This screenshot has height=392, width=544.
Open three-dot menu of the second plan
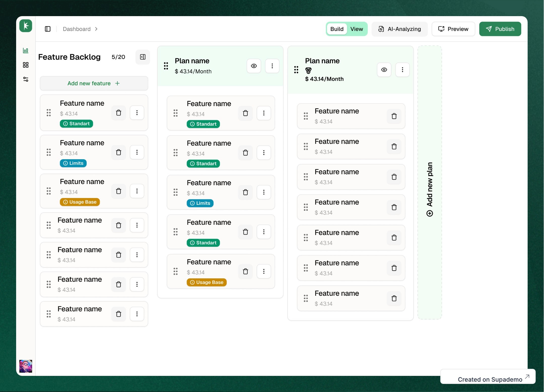click(402, 70)
